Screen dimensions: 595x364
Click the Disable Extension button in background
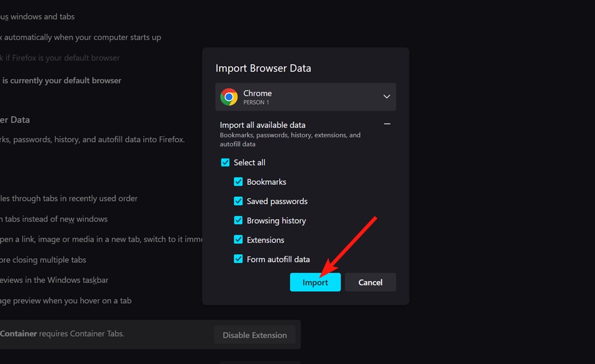255,335
